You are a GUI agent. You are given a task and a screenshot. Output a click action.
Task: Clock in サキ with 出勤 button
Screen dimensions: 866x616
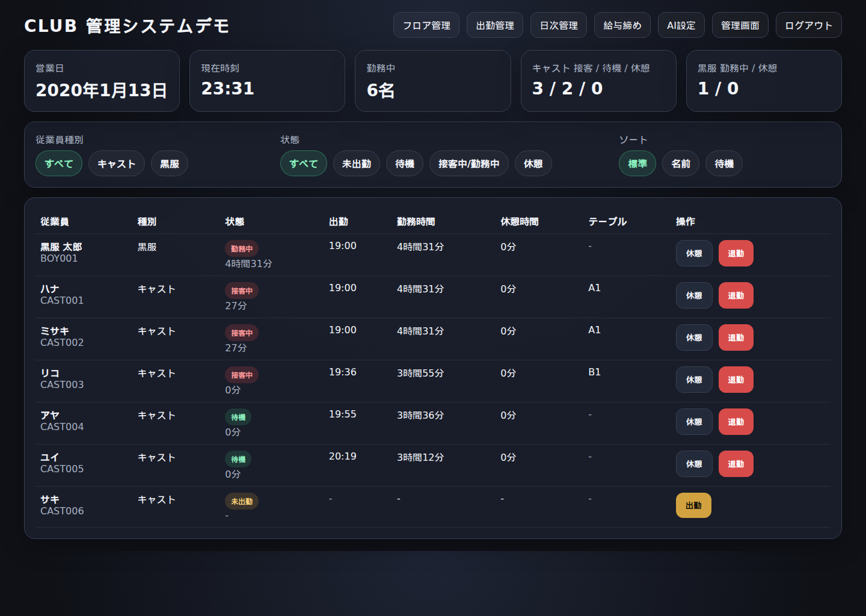[693, 505]
